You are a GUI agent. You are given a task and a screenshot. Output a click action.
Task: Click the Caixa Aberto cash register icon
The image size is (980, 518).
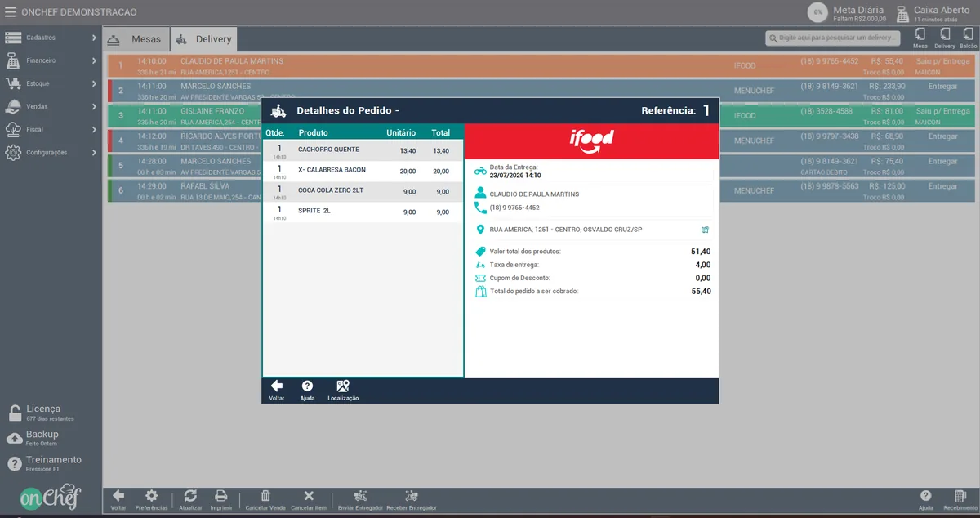pyautogui.click(x=902, y=14)
